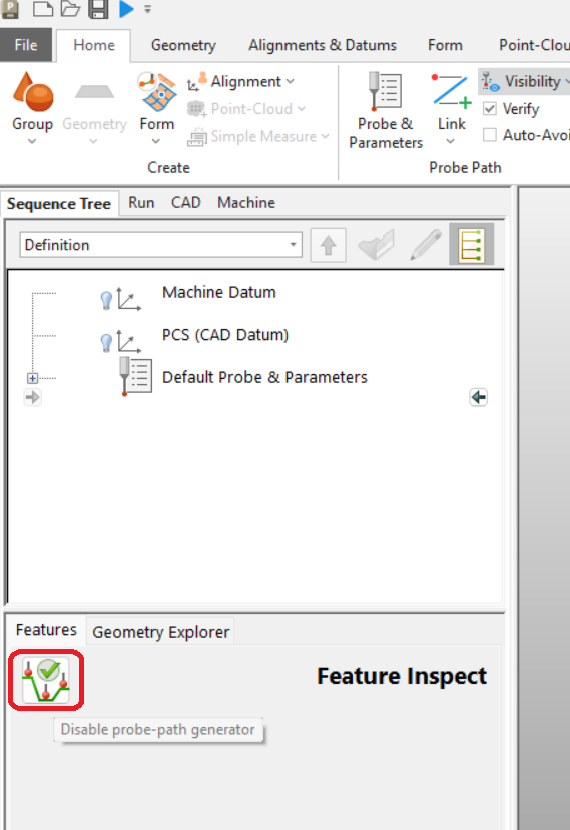Open the Alignment dropdown menu
Screen dimensions: 570x830
click(241, 82)
